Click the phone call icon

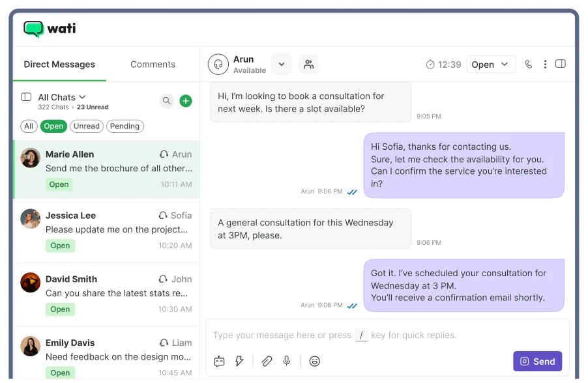(x=529, y=64)
